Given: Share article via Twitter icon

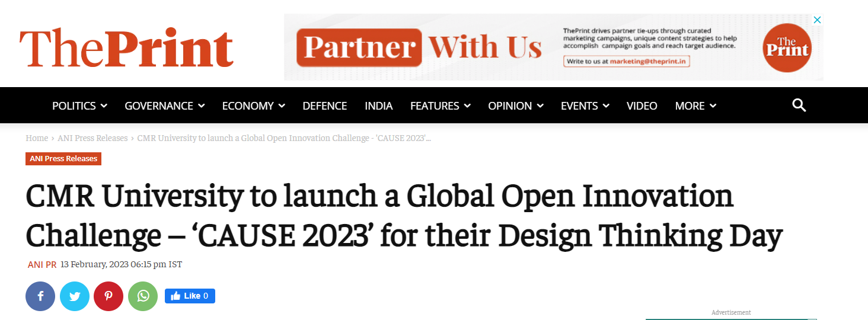Looking at the screenshot, I should [75, 296].
